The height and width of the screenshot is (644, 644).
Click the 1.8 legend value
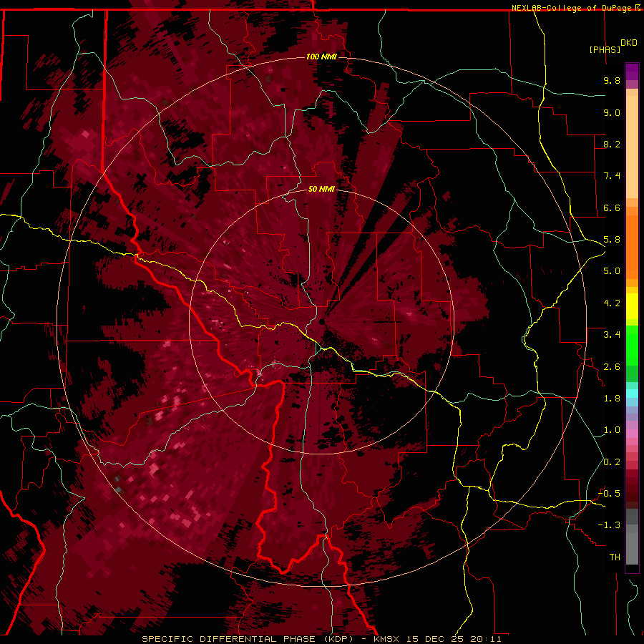pos(612,399)
